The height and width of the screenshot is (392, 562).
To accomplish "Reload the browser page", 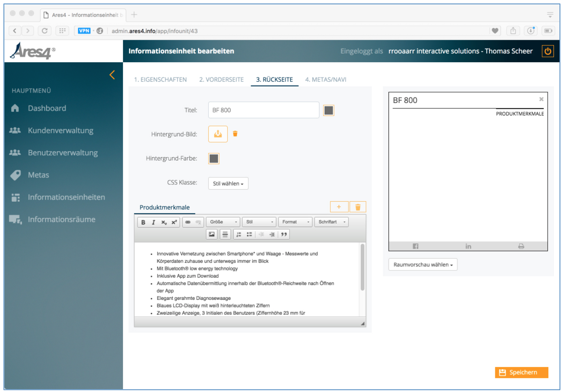I will tap(44, 31).
